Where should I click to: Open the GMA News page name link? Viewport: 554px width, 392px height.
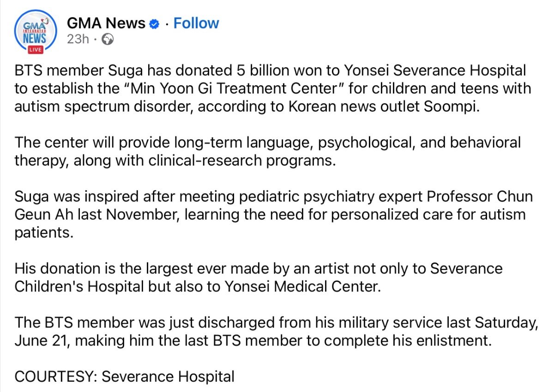tap(106, 23)
